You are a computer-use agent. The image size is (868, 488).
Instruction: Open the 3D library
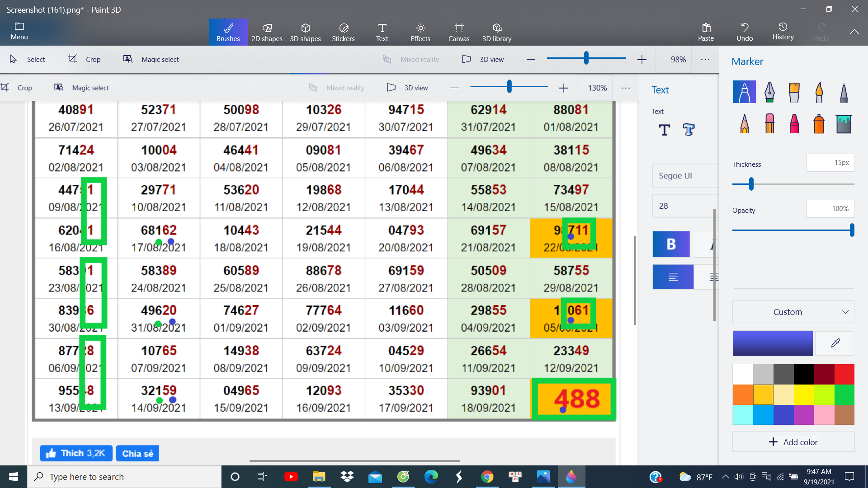click(497, 32)
